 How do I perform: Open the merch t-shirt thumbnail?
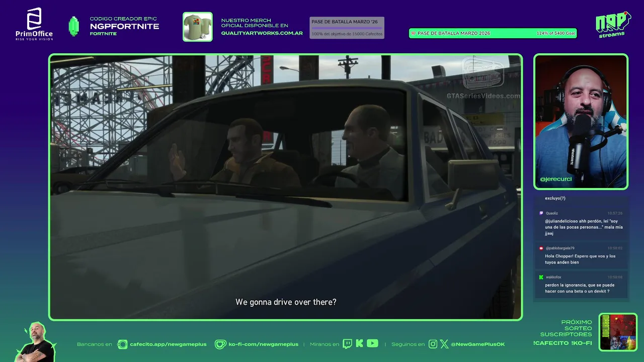click(x=197, y=27)
